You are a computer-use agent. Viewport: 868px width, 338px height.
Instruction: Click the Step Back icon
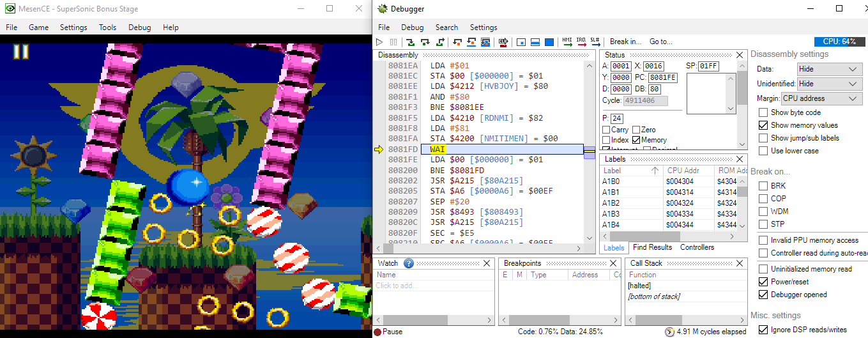coord(457,42)
